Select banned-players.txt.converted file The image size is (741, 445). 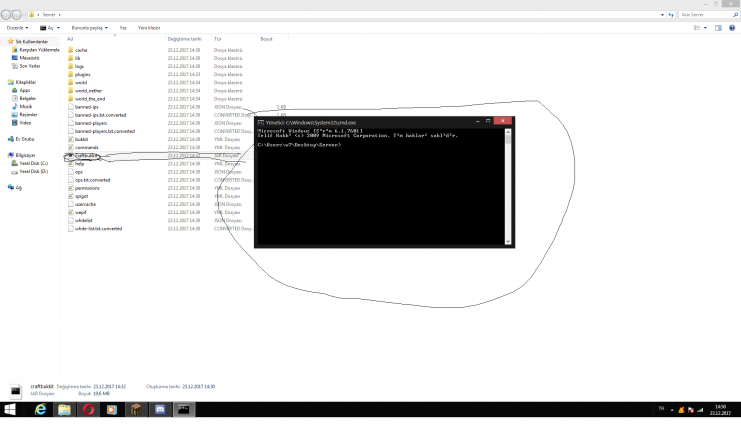(105, 131)
